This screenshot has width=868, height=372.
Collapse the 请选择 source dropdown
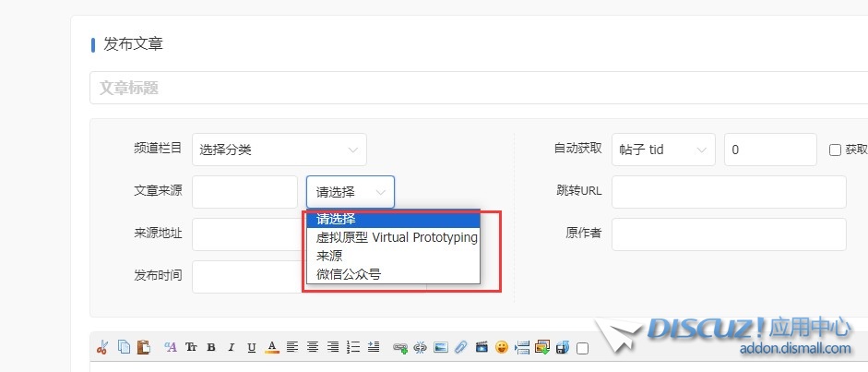[x=350, y=192]
